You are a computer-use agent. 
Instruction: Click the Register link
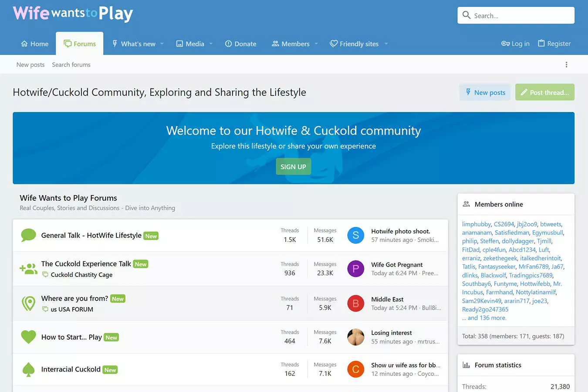coord(554,44)
